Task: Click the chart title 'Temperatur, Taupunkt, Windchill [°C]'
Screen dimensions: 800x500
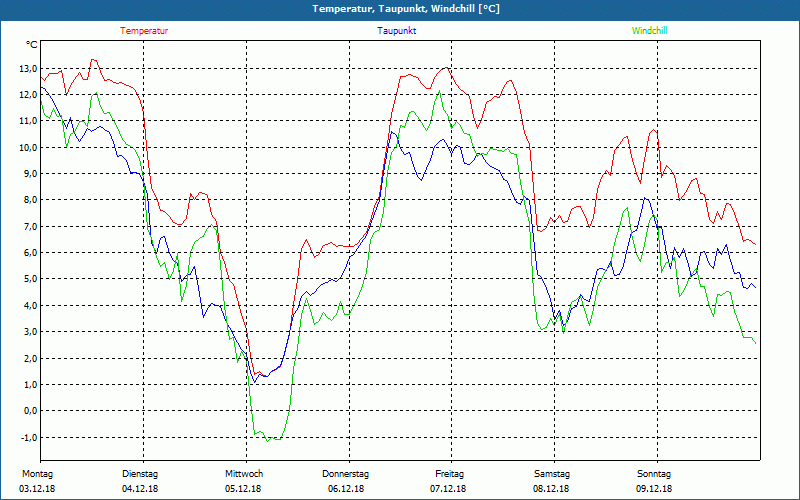Action: (x=406, y=9)
